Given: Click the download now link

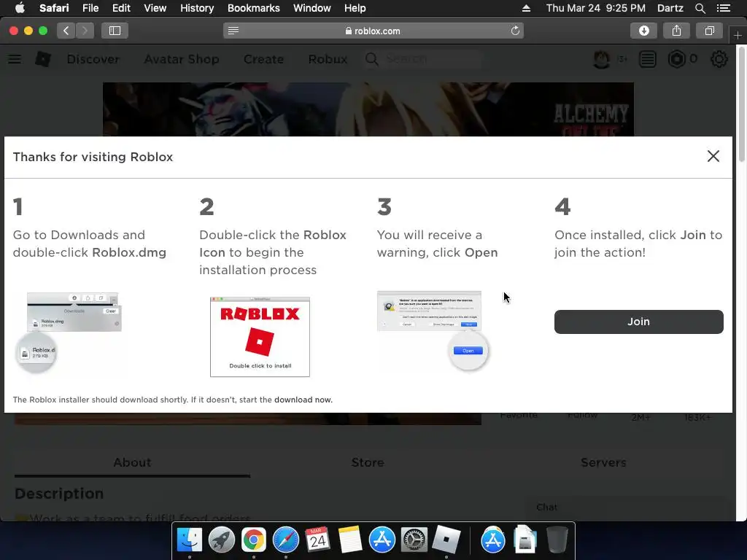Looking at the screenshot, I should point(303,400).
